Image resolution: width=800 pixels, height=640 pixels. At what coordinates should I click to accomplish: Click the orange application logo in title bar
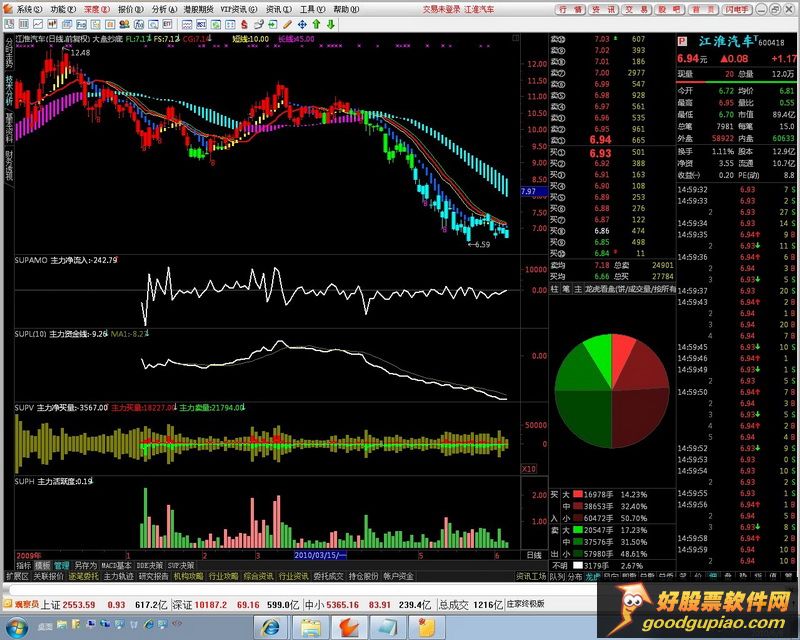[x=8, y=9]
